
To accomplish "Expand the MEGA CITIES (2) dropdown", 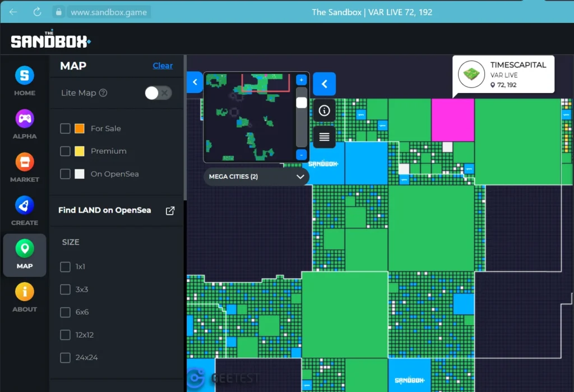I will click(256, 177).
